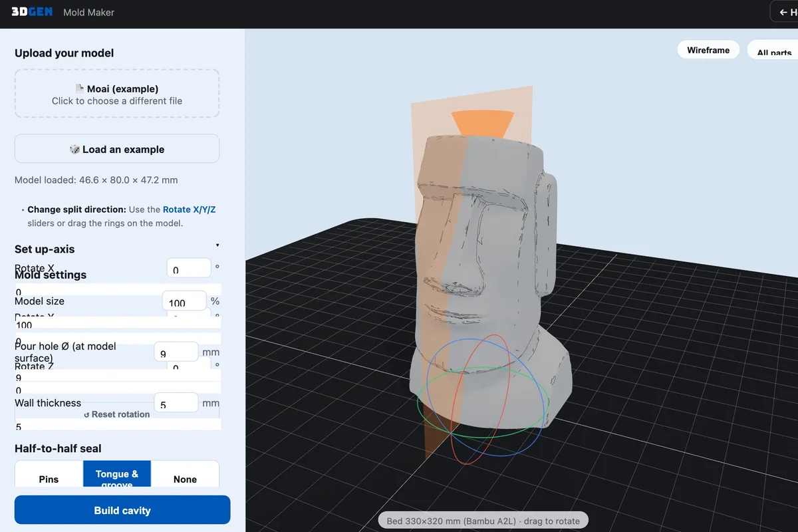Select the Tongue & groove seal option
Screen dimensions: 798x532
(x=117, y=475)
